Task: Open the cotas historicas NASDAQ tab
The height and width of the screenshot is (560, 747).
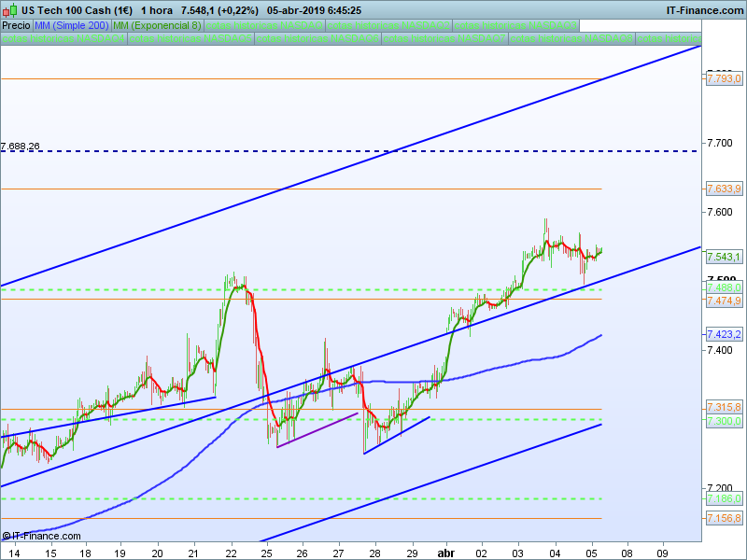Action: pyautogui.click(x=264, y=26)
